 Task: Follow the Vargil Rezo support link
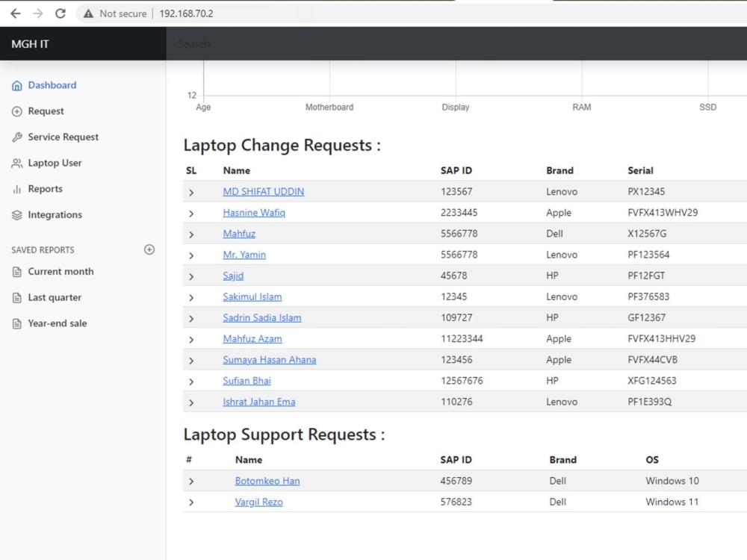258,502
